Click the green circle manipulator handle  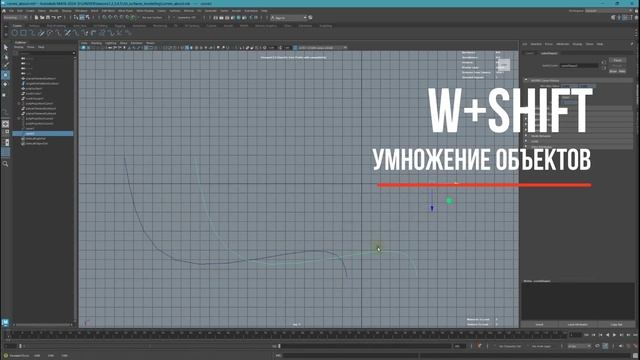tap(449, 201)
